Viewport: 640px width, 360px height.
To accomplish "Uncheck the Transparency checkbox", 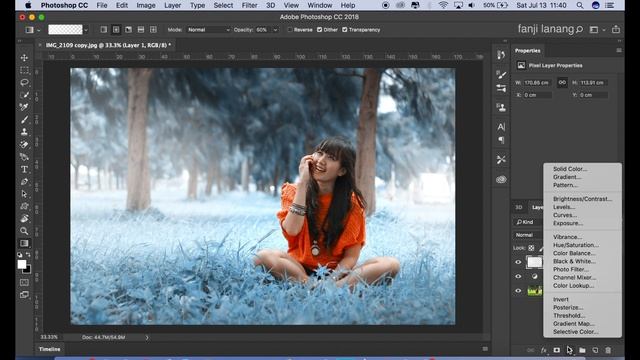I will pos(344,30).
